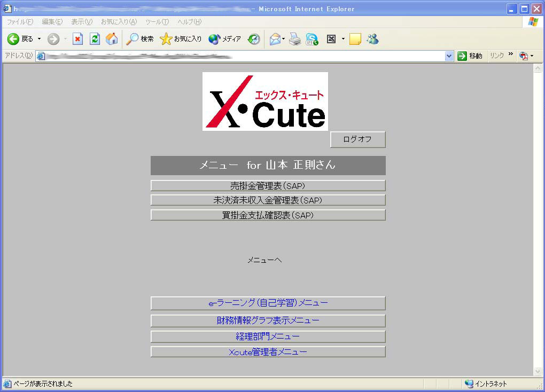This screenshot has width=545, height=392.
Task: Open the History clock icon
Action: tap(254, 39)
